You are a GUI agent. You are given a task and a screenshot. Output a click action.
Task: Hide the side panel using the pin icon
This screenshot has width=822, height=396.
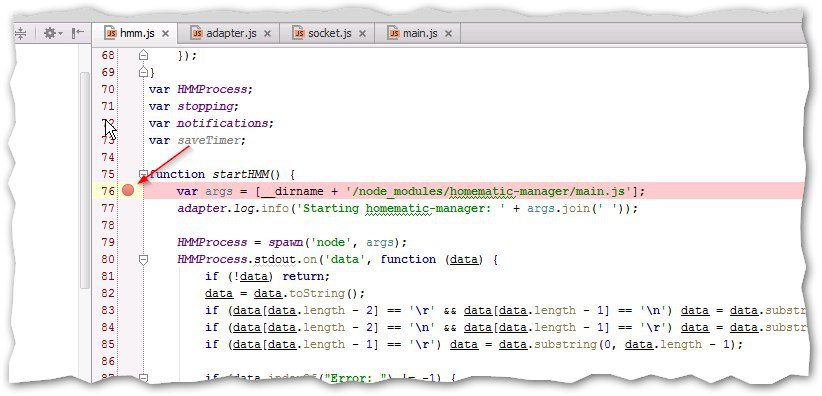tap(78, 34)
